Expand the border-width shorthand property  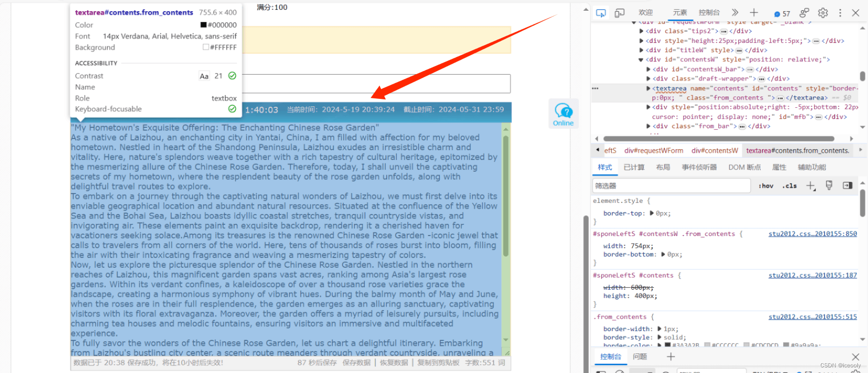(660, 329)
